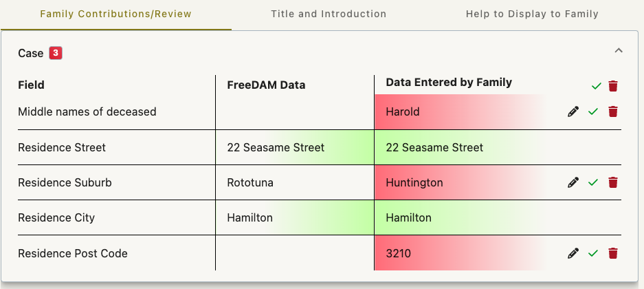
Task: Delete the Harold middle name entry
Action: [x=613, y=111]
